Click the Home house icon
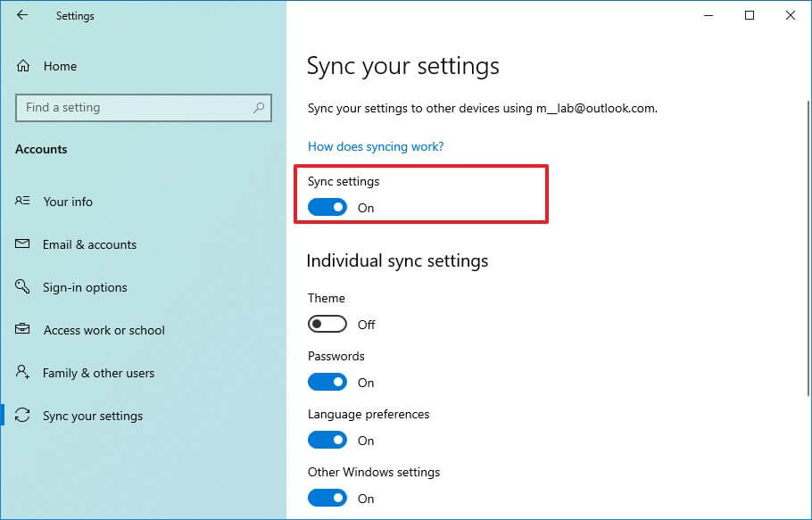Viewport: 812px width, 520px height. [23, 66]
